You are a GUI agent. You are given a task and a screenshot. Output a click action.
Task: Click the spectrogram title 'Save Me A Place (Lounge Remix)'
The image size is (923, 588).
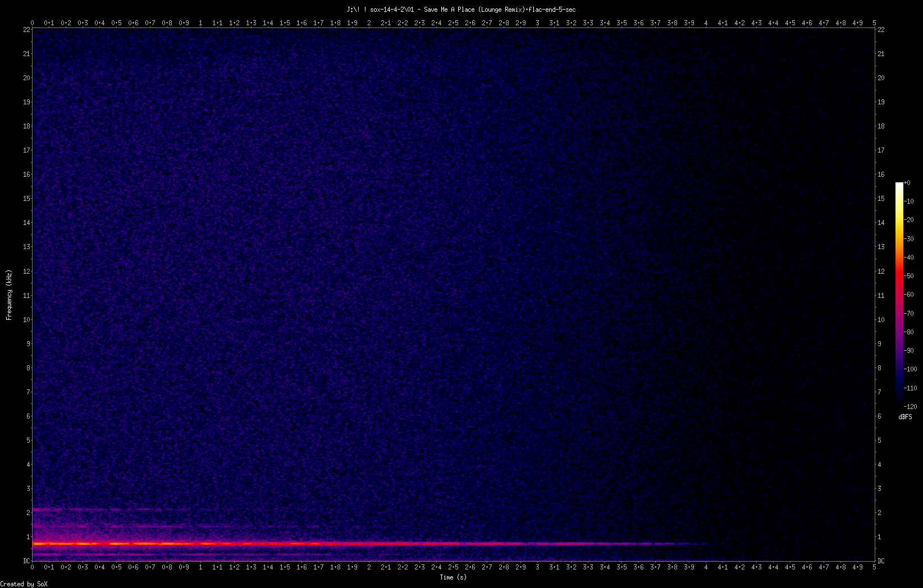click(474, 10)
